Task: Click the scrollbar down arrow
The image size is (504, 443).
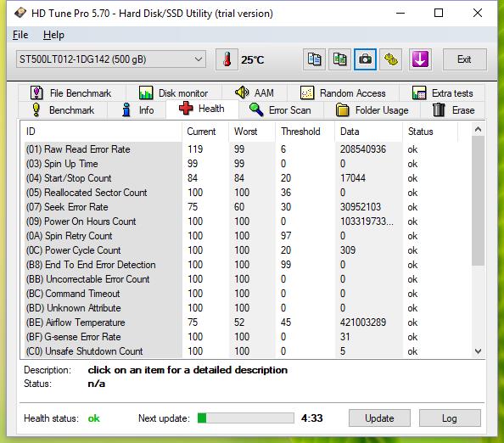Action: [478, 351]
